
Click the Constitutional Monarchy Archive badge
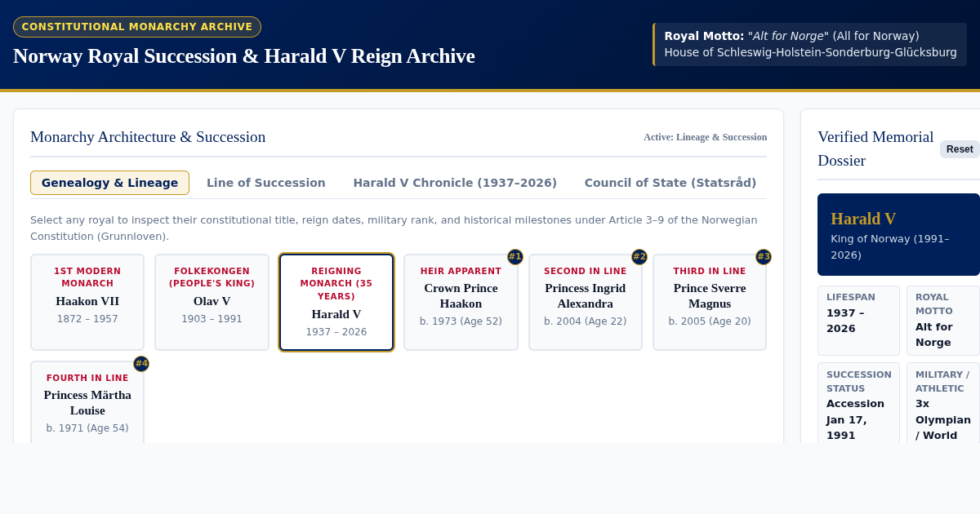137,27
